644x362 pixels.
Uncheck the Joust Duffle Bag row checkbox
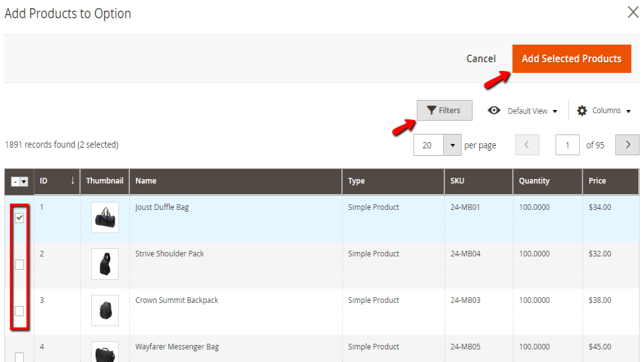point(19,218)
